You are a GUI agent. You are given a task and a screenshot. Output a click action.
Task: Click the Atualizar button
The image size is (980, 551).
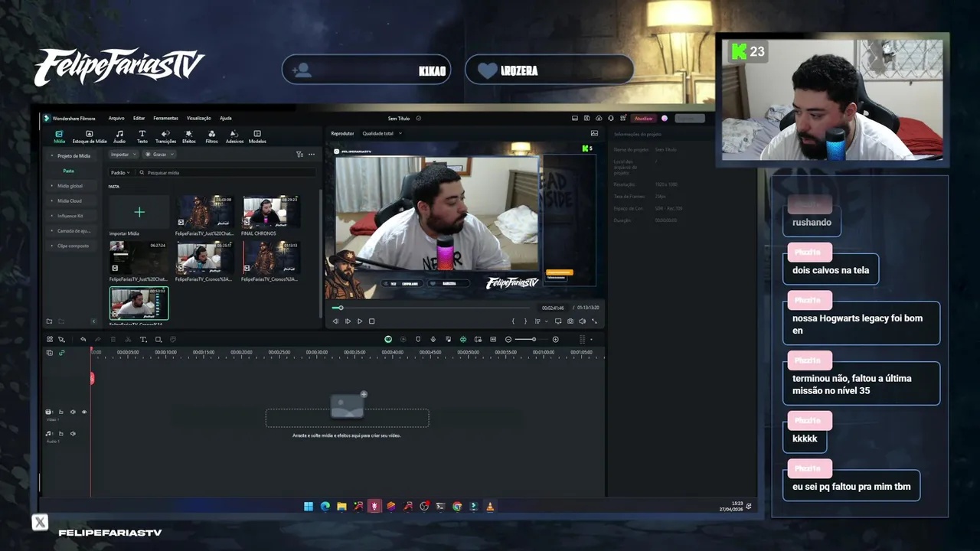click(x=644, y=119)
